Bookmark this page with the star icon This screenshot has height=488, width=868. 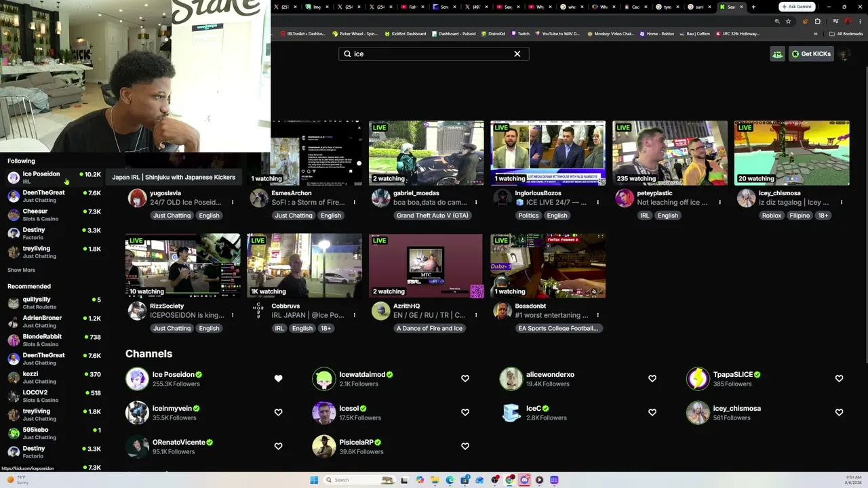tap(788, 21)
